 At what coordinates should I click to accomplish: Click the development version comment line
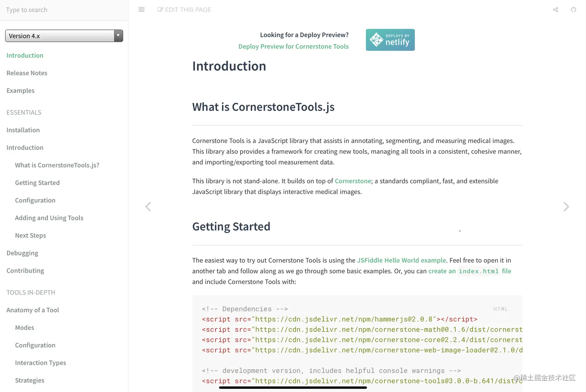[331, 371]
